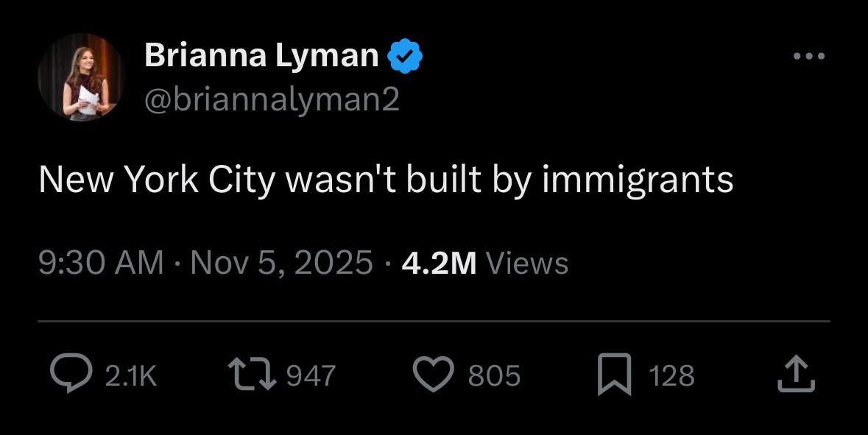Click the repost arrows icon
Screen dimensions: 868x435
coord(252,375)
